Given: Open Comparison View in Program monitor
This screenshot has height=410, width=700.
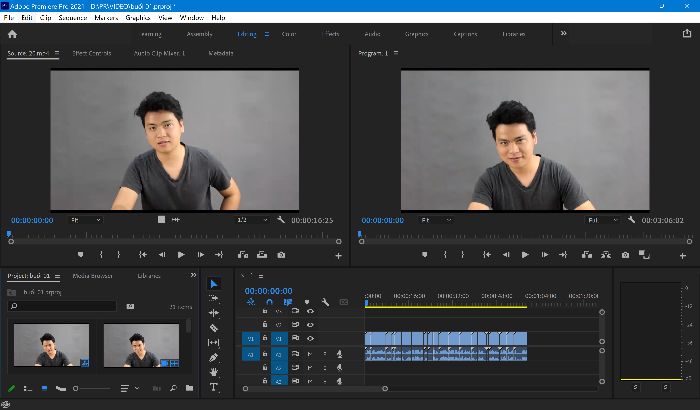Looking at the screenshot, I should click(644, 255).
